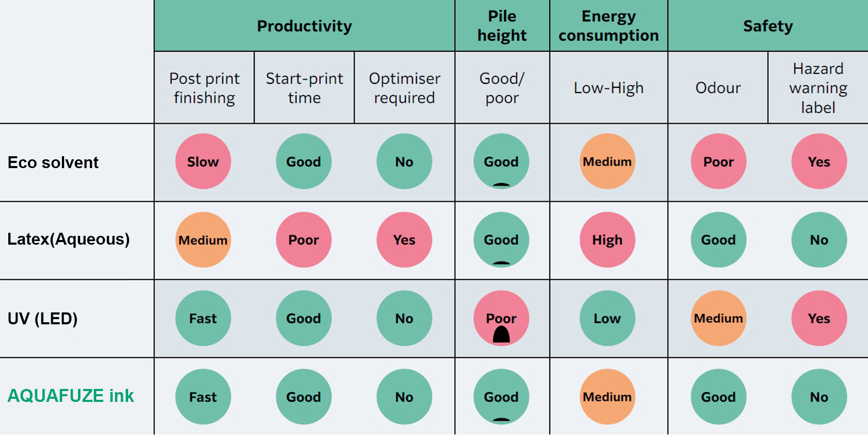Click the Poor odour circle for Eco solvent
This screenshot has width=868, height=435.
coord(718,161)
